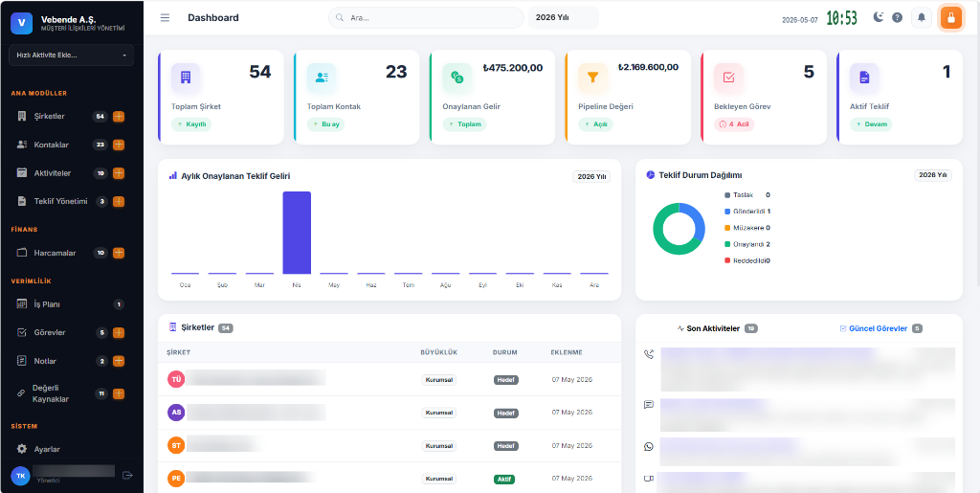Add a resource with Değerli Kaynaklar plus

118,393
